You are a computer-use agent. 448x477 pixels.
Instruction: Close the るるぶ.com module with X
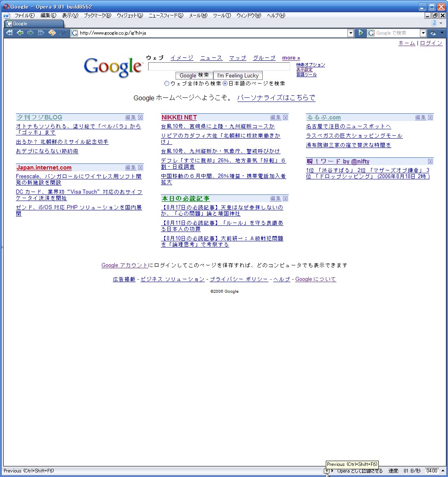tap(430, 117)
